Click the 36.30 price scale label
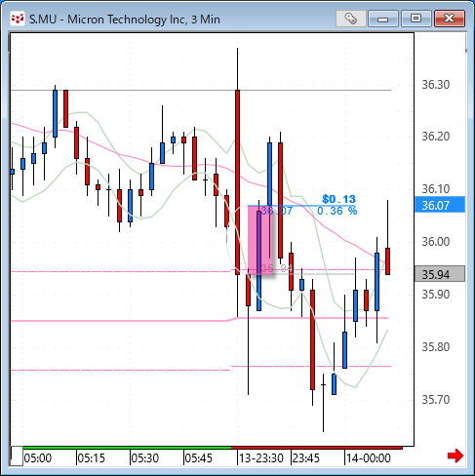 436,85
